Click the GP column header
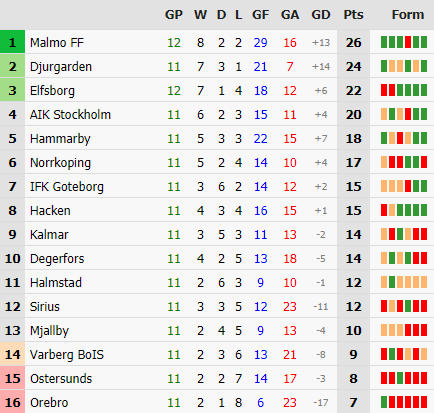Screen dimensions: 434x413 (174, 15)
